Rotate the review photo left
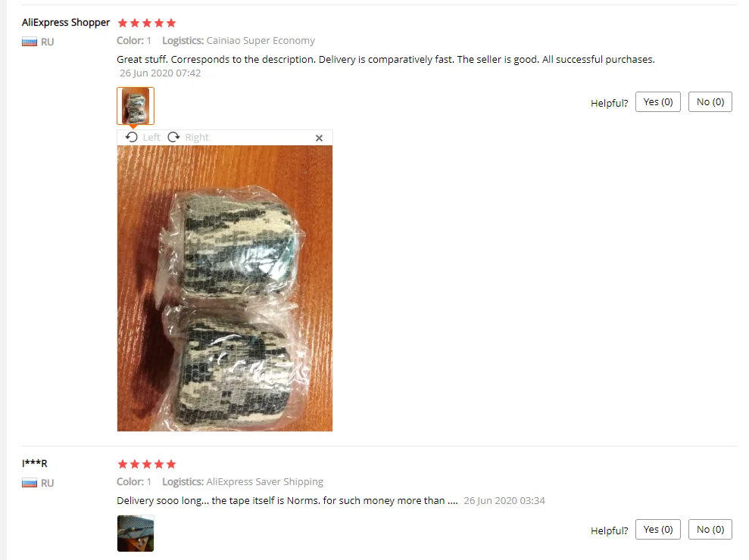Viewport: 749px width, 560px height. tap(131, 138)
